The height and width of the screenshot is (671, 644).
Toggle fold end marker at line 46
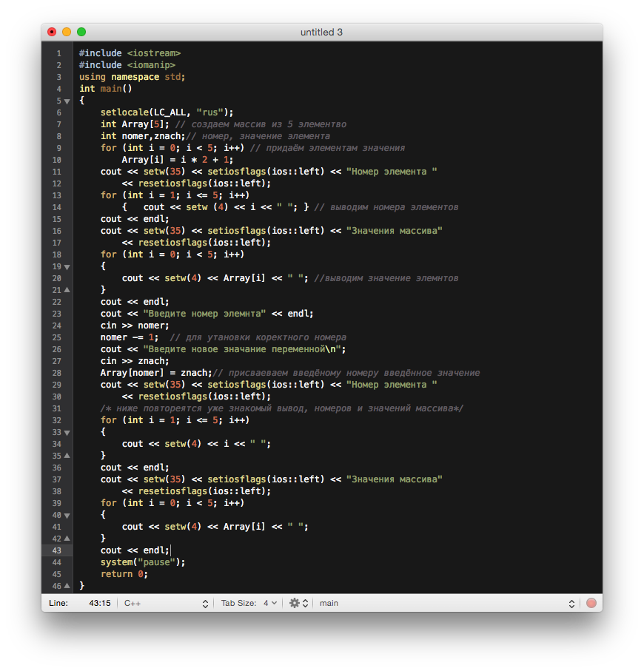click(67, 586)
